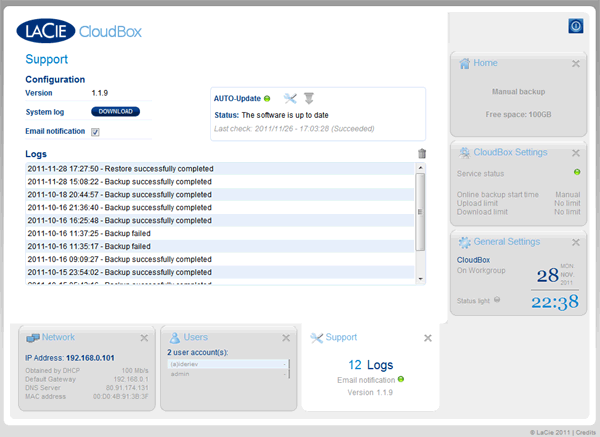Select the 11:37:25 Backup failed entry
The height and width of the screenshot is (437, 600).
click(220, 233)
